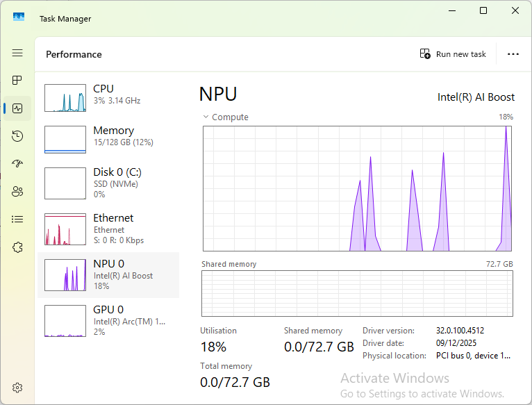
Task: Open the Details list page
Action: point(17,220)
